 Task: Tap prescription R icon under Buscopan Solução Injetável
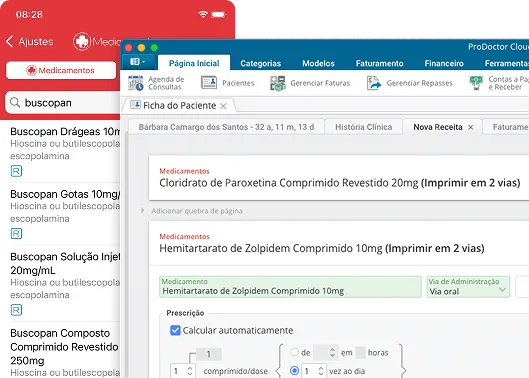16,310
